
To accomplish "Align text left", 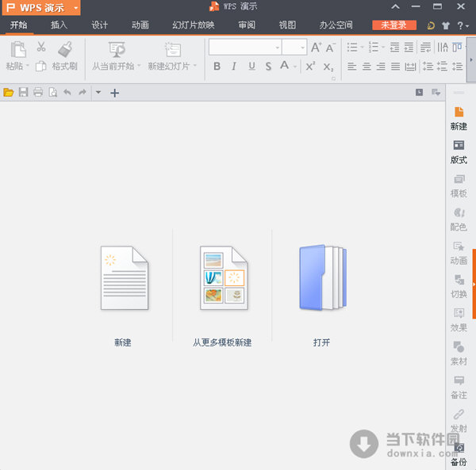I will 351,66.
